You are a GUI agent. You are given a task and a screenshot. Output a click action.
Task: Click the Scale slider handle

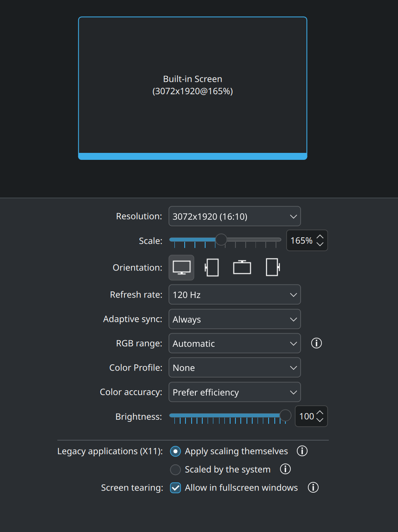[x=221, y=239]
